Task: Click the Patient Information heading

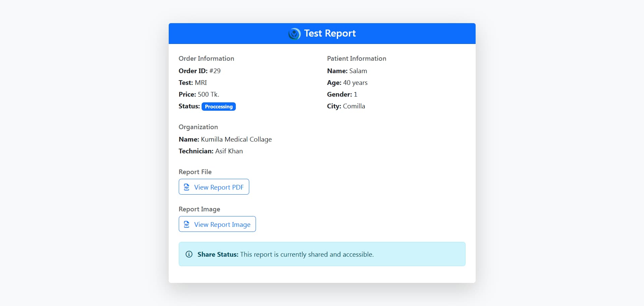Action: click(357, 58)
